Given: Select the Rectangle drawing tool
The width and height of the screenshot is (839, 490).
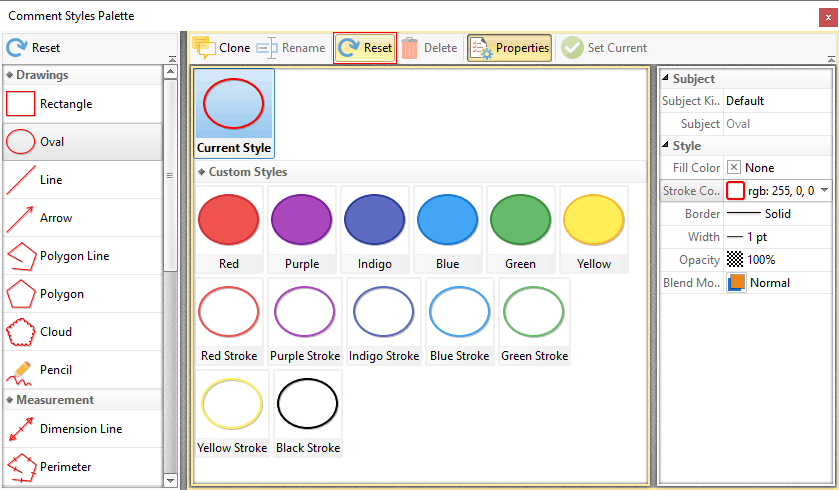Looking at the screenshot, I should click(x=65, y=104).
